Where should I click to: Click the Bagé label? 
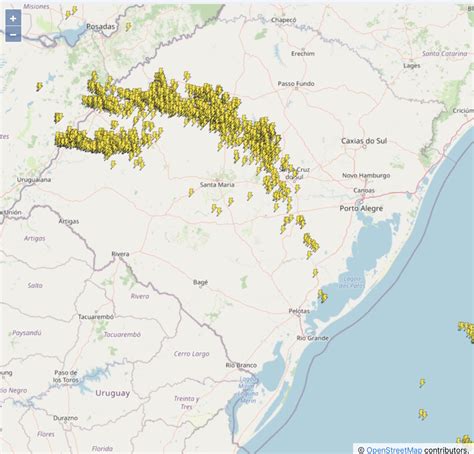pos(200,282)
